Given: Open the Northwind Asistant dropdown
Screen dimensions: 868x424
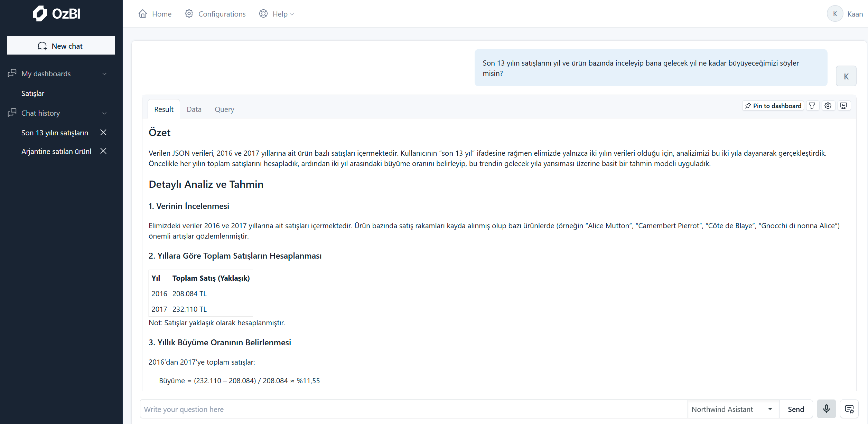Looking at the screenshot, I should (x=733, y=409).
